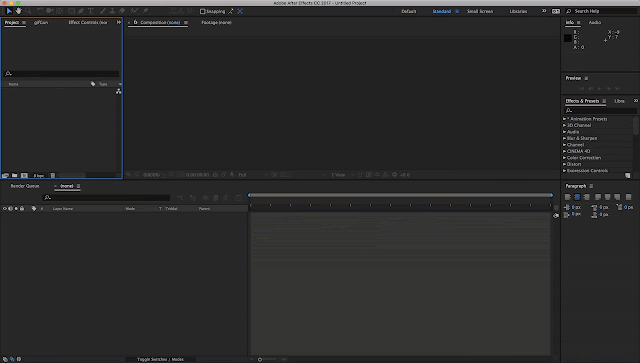Toggle the lock column switch in timeline

[x=22, y=208]
